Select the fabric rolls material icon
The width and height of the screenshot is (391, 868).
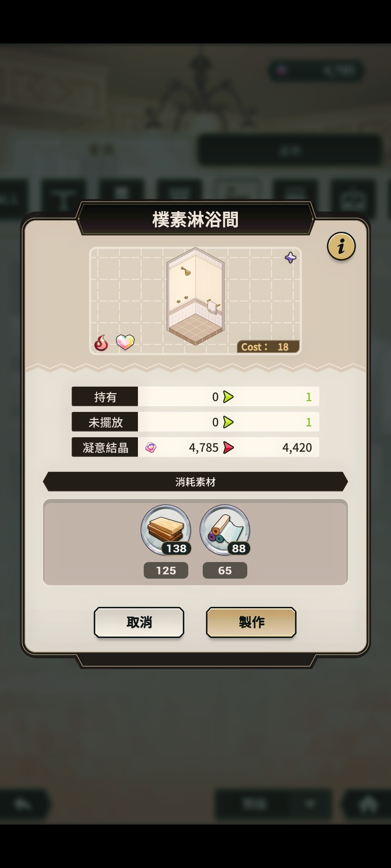(x=225, y=530)
